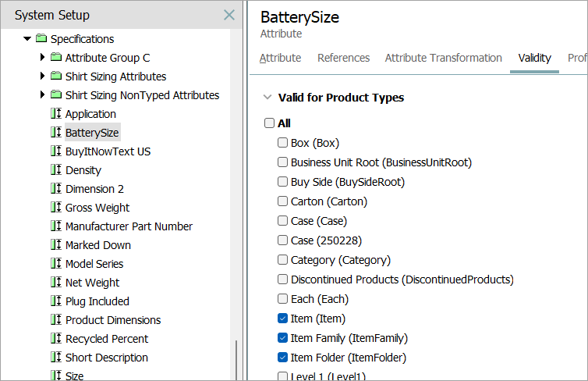
Task: Enable Business Unit Root checkbox
Action: tap(282, 162)
